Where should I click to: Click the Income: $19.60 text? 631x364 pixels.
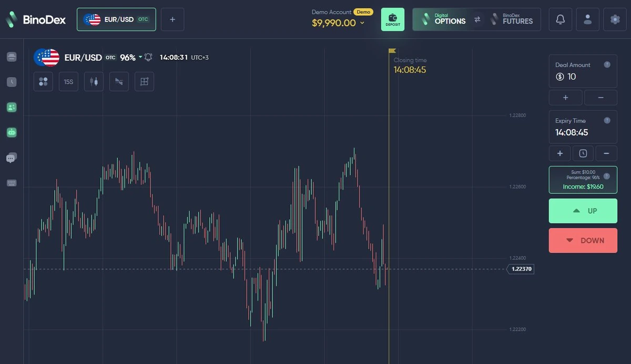coord(583,186)
